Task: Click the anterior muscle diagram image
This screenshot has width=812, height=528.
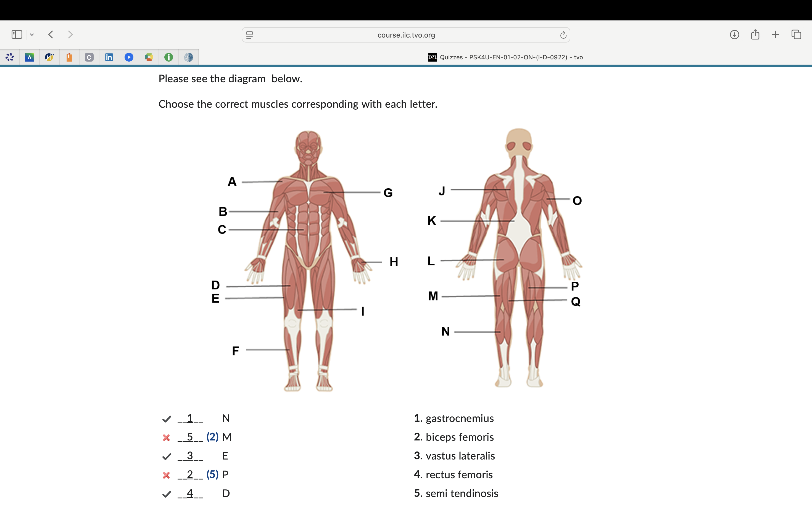Action: [x=308, y=261]
